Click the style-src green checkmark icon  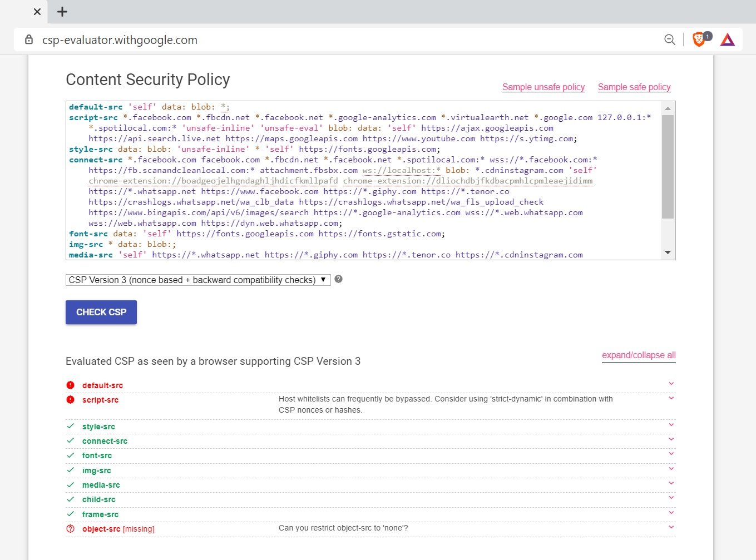pos(70,426)
